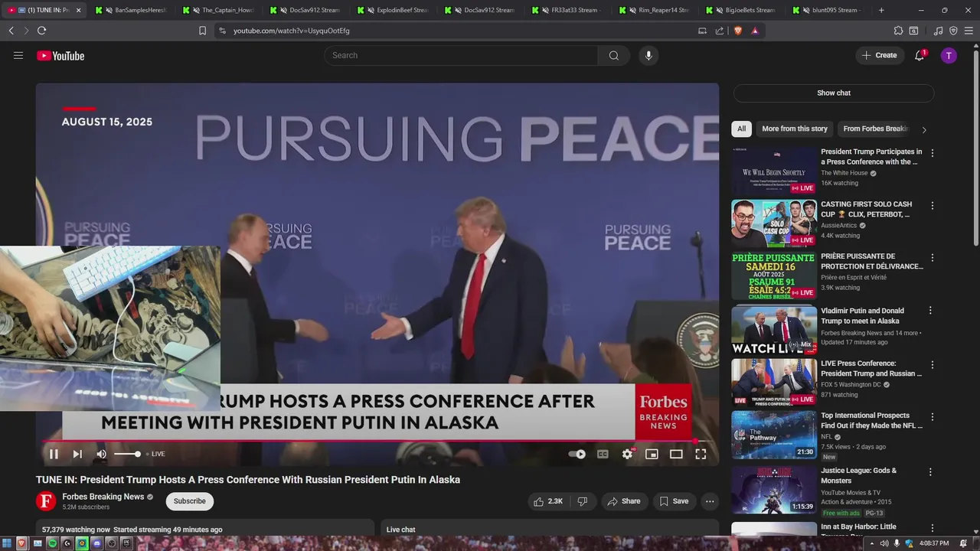980x551 pixels.
Task: Save video to playlist
Action: [x=674, y=501]
